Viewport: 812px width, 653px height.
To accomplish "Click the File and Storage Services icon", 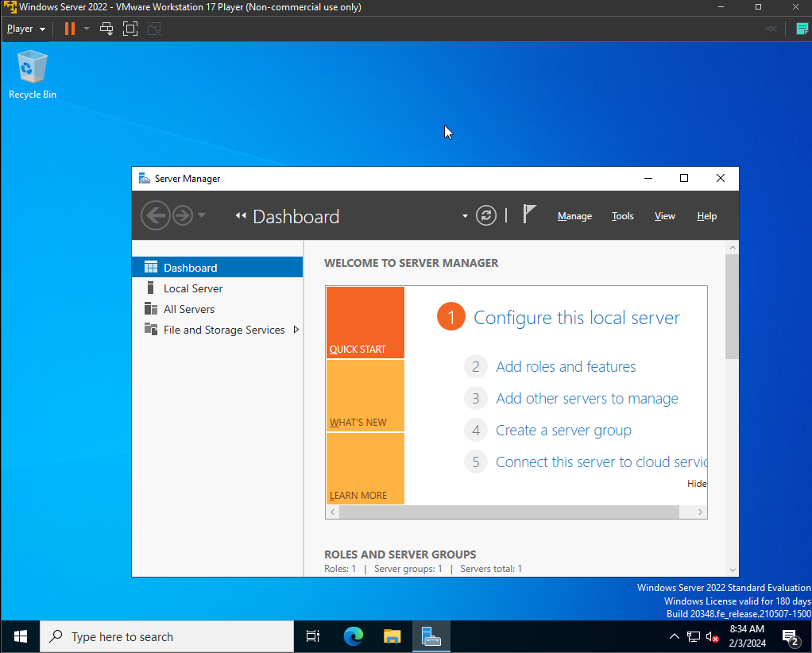I will 151,329.
